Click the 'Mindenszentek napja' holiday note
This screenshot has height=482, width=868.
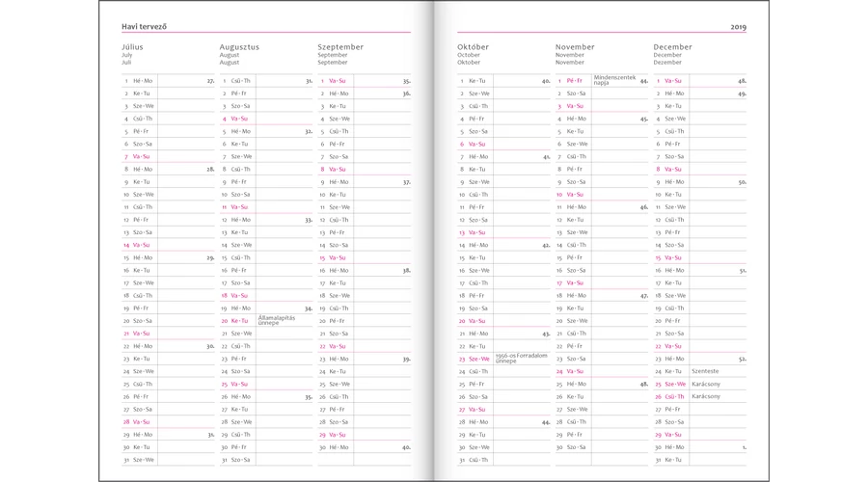coord(614,80)
